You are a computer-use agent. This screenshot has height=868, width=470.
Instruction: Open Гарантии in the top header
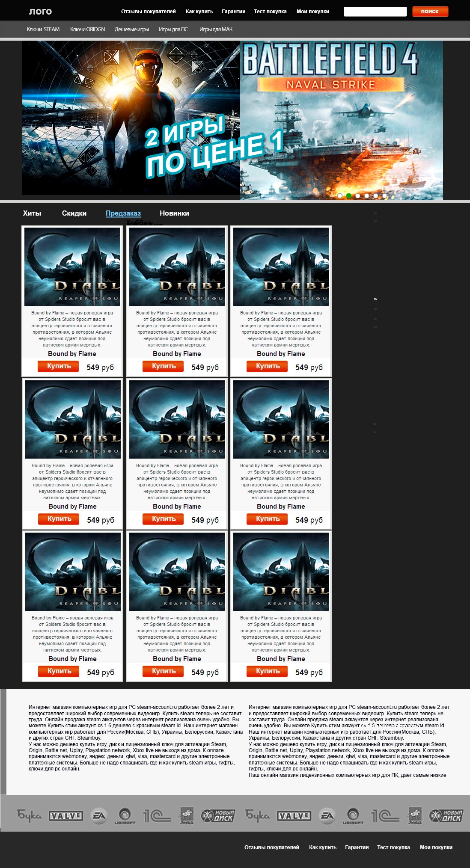coord(234,12)
